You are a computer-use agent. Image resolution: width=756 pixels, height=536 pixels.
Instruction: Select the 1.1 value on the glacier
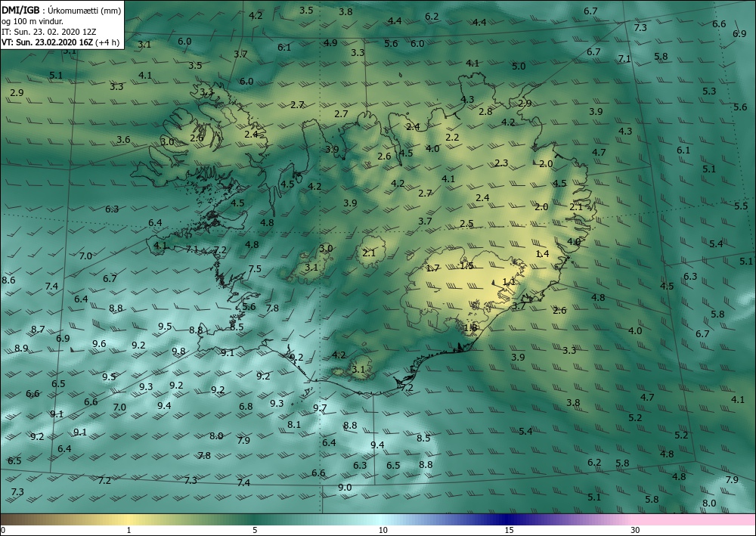[509, 281]
